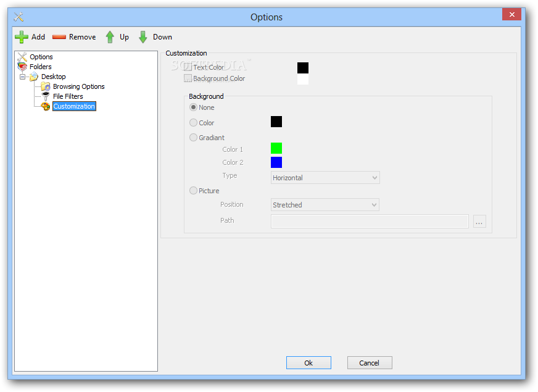
Task: Click the green plus Add icon
Action: pos(22,37)
